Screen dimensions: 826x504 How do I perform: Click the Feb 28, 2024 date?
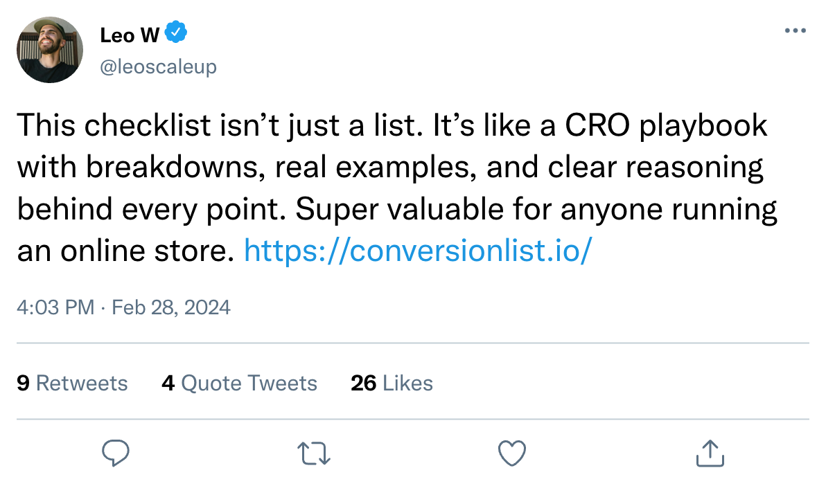171,307
